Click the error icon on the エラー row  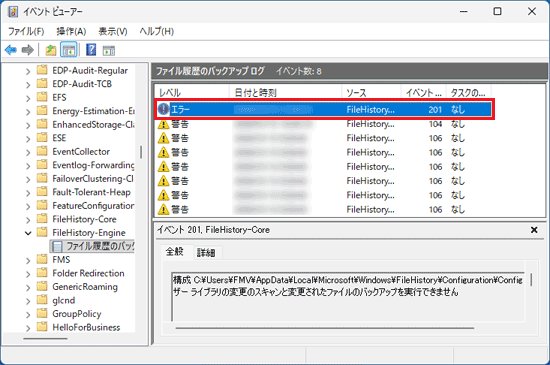pyautogui.click(x=163, y=109)
